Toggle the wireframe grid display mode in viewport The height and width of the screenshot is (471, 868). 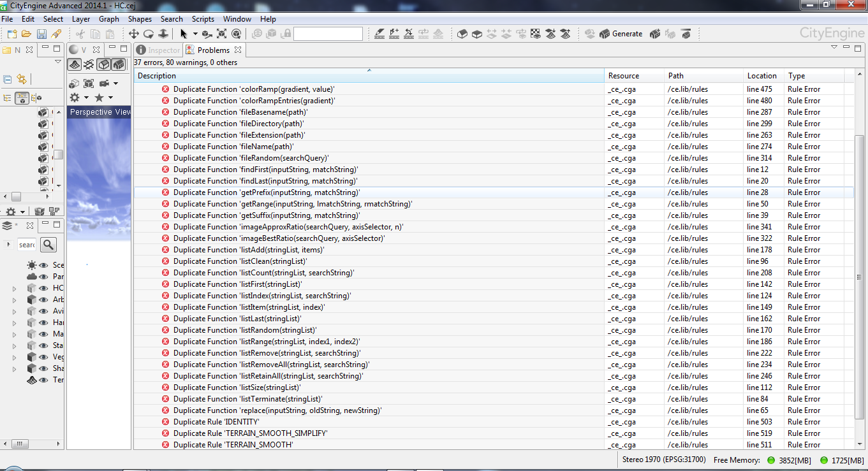click(89, 64)
